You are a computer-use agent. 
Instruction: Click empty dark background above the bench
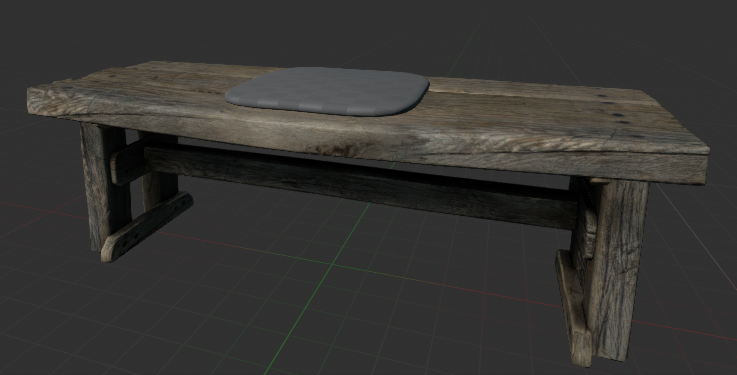367,28
